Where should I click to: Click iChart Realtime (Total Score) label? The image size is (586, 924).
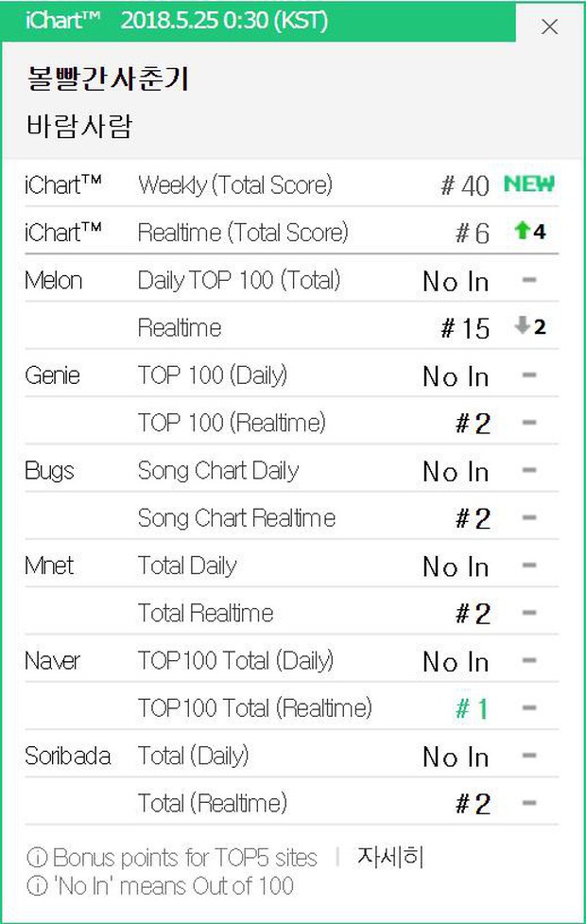[x=243, y=232]
